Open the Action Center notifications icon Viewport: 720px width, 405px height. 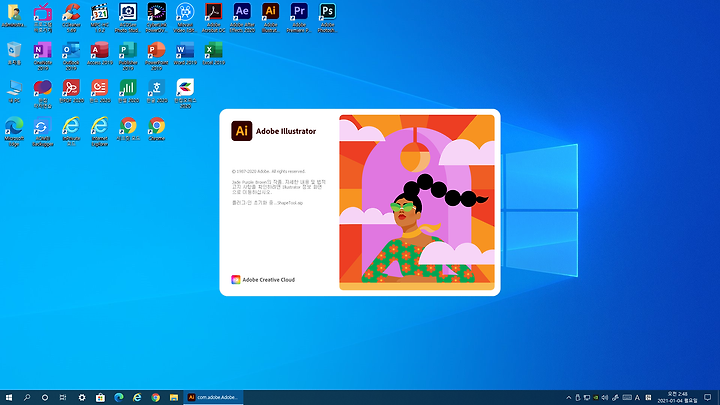708,398
